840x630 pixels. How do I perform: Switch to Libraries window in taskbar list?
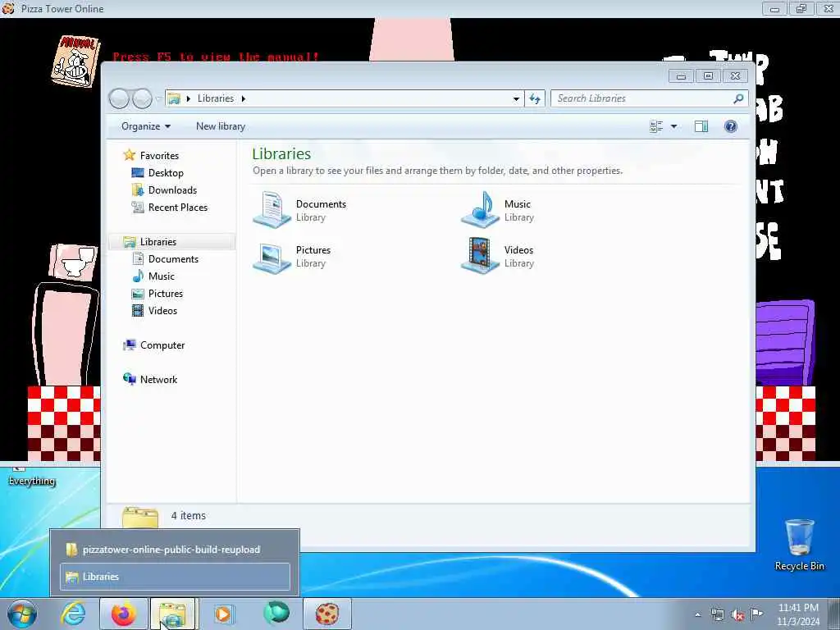click(175, 577)
